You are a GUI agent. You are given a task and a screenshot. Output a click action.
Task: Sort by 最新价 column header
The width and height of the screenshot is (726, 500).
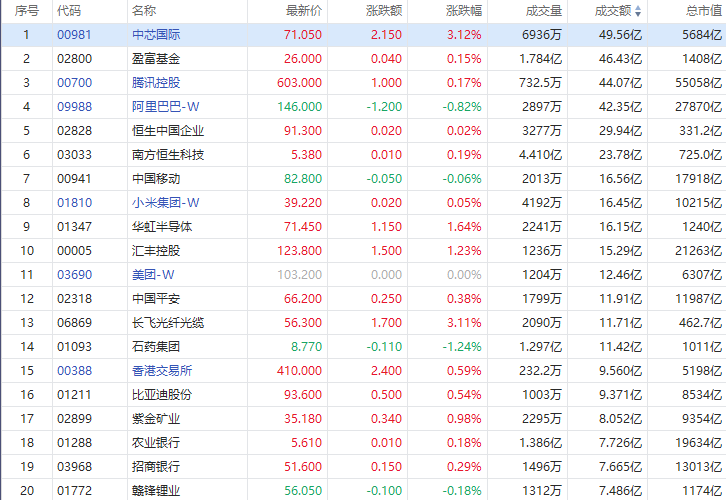[x=304, y=11]
